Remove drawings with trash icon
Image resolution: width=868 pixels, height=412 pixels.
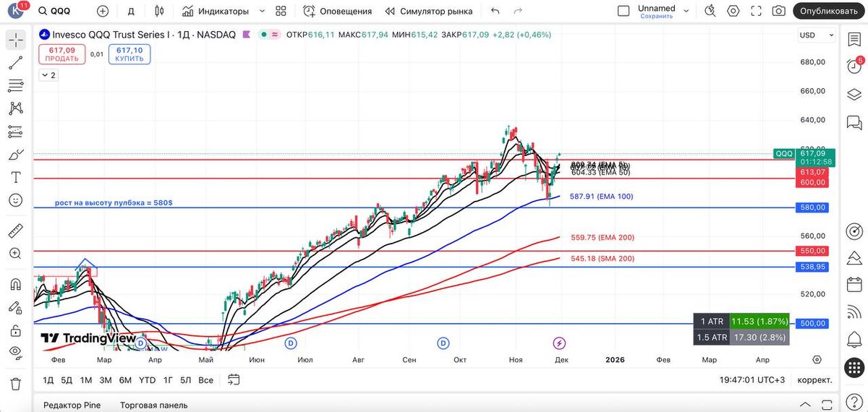click(16, 383)
